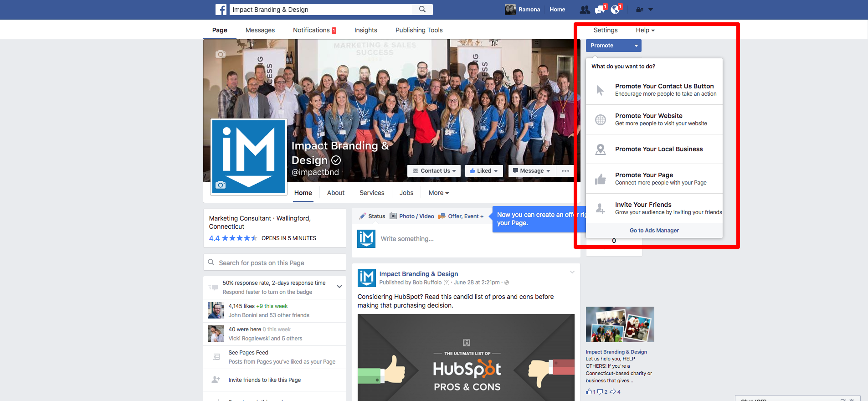Choose Invite Your Friends option
Viewport: 868px width, 401px height.
pos(654,208)
